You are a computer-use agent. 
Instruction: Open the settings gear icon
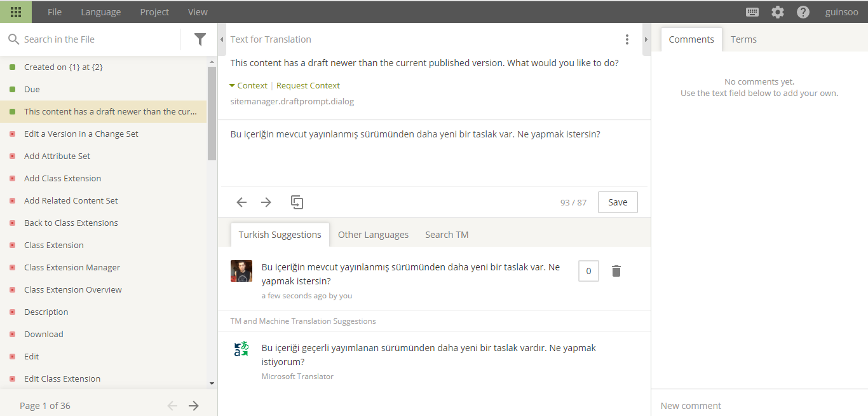pos(778,11)
